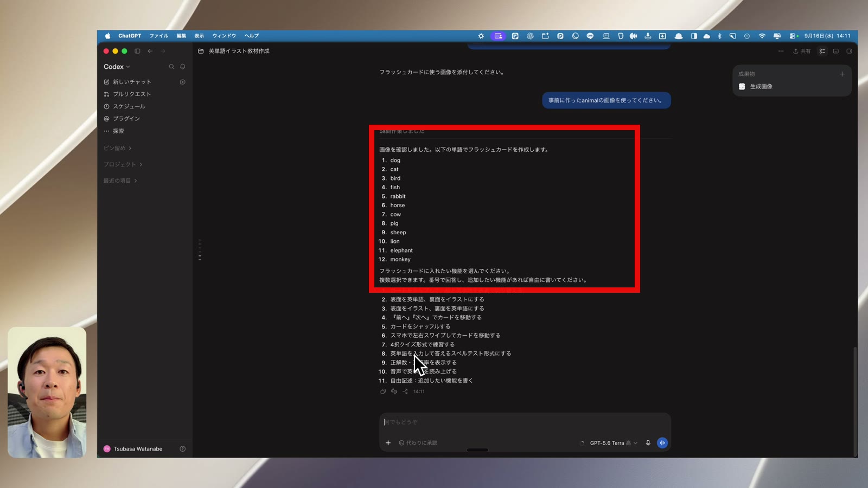This screenshot has height=488, width=868.
Task: Open Bluetooth status in menu bar
Action: point(719,36)
